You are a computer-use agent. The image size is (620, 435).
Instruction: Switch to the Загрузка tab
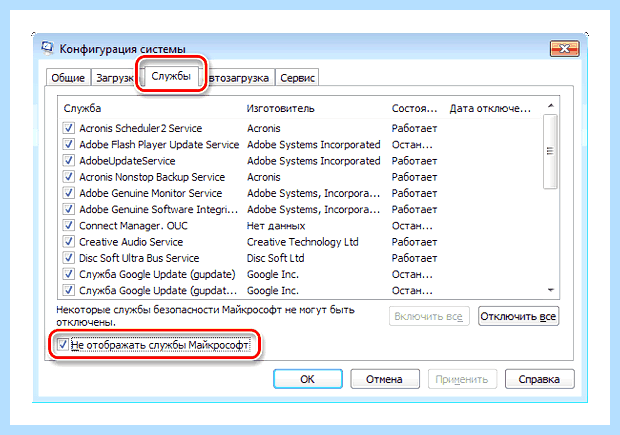coord(114,78)
